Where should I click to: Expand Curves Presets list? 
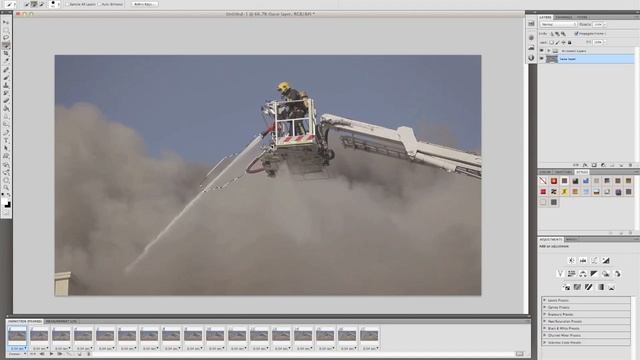coord(544,307)
